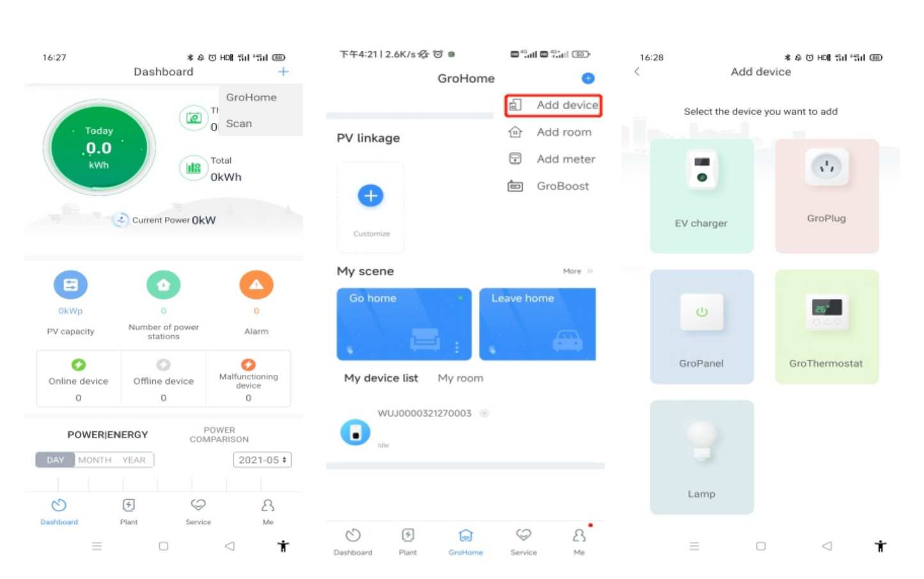Tap the green Today energy circle
The height and width of the screenshot is (579, 924).
pyautogui.click(x=99, y=148)
